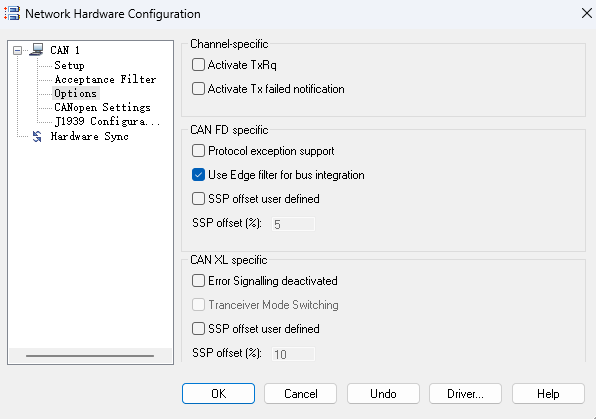Viewport: 596px width, 419px height.
Task: Enable Activate TxRq checkbox
Action: 198,65
